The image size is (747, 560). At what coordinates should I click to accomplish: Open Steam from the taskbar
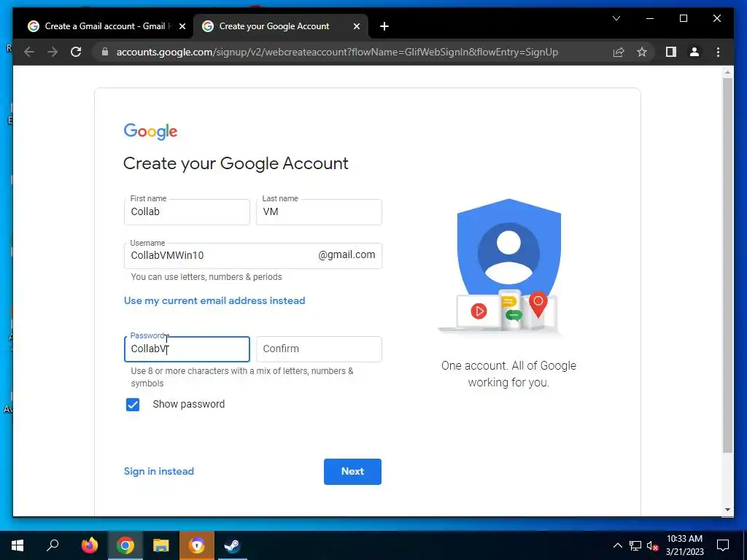click(x=233, y=545)
